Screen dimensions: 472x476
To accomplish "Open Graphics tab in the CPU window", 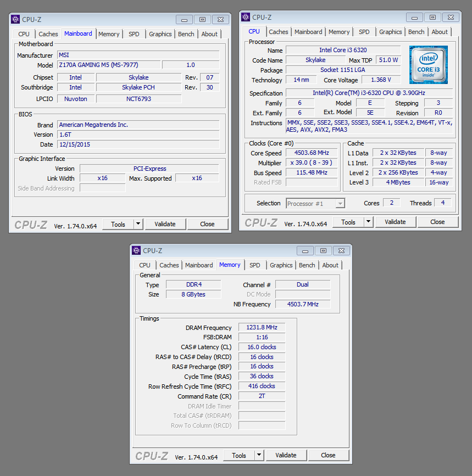I will [x=390, y=32].
